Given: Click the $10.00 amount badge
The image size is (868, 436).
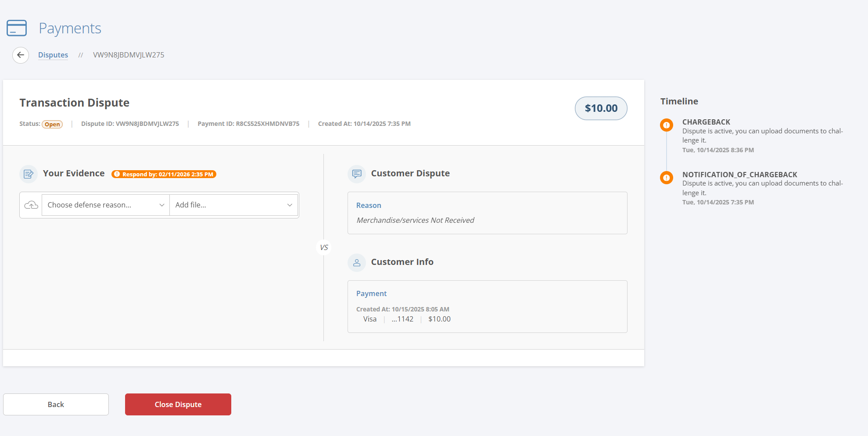Looking at the screenshot, I should coord(601,108).
